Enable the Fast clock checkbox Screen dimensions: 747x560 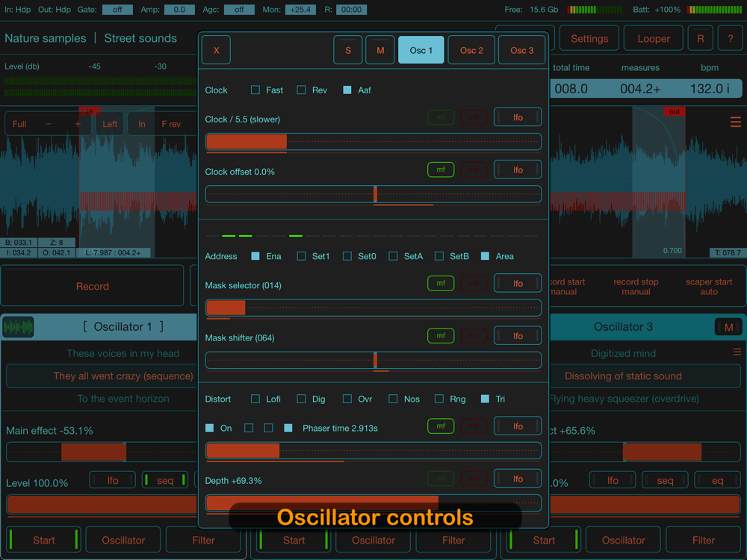pyautogui.click(x=255, y=90)
